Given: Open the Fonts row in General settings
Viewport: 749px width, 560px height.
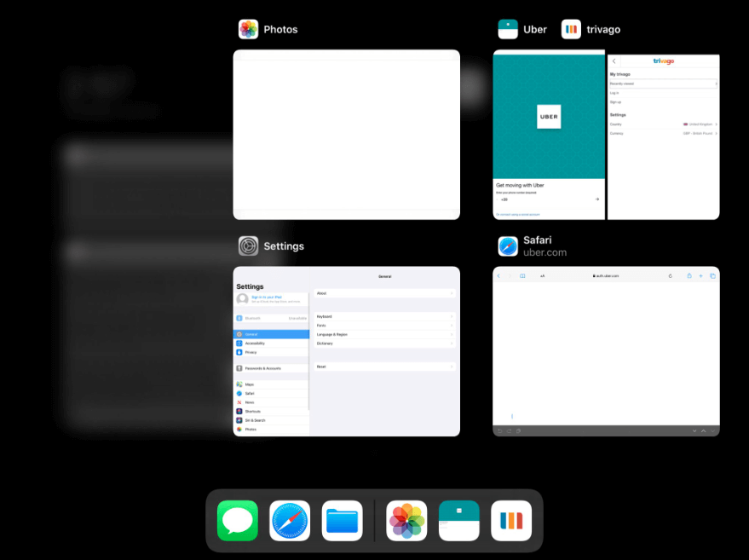Looking at the screenshot, I should pos(384,326).
